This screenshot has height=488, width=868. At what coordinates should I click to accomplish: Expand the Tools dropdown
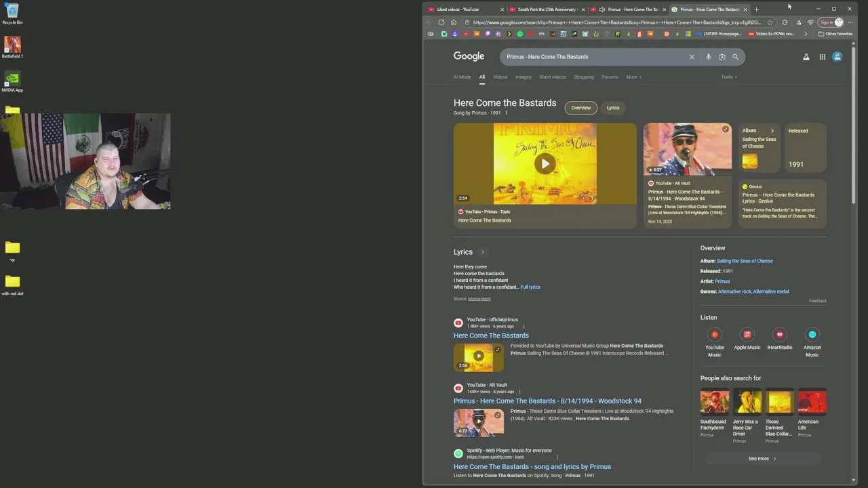tap(729, 77)
